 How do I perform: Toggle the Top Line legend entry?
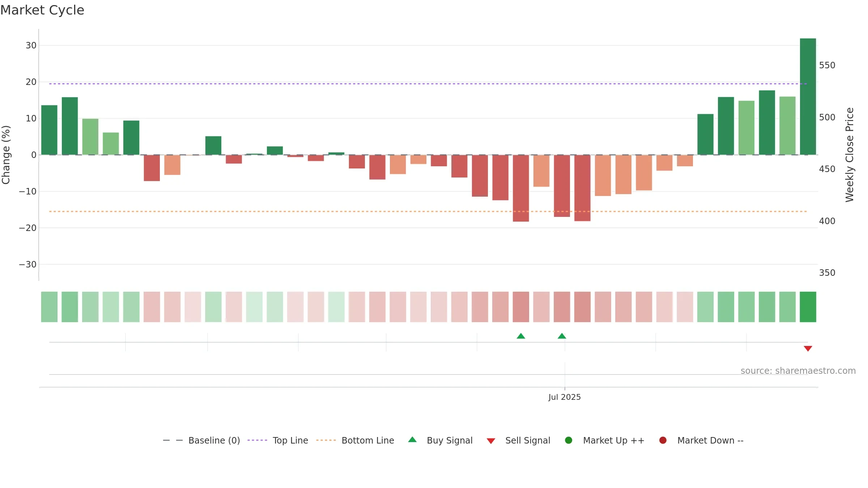[x=278, y=440]
